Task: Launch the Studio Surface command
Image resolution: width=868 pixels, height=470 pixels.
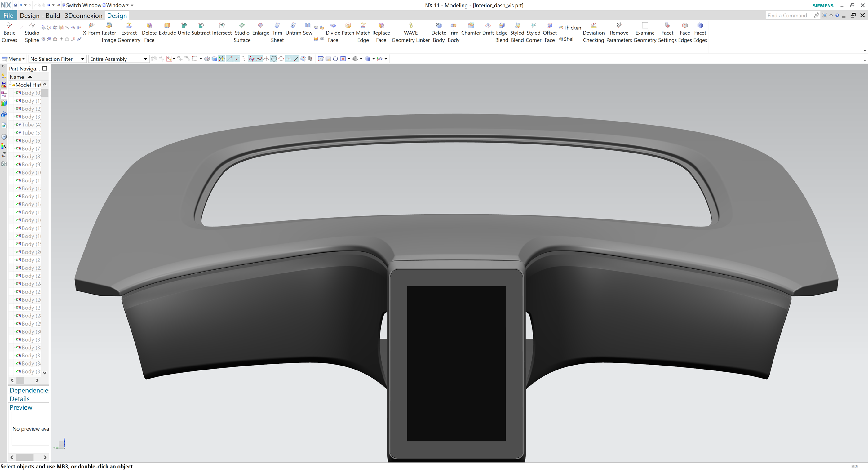Action: point(242,33)
